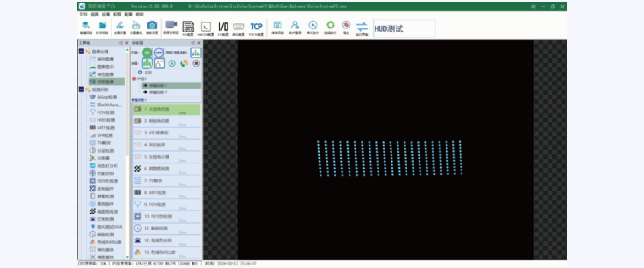Click the purple video camera toolbar icon
Image resolution: width=644 pixels, height=268 pixels.
coord(171,25)
